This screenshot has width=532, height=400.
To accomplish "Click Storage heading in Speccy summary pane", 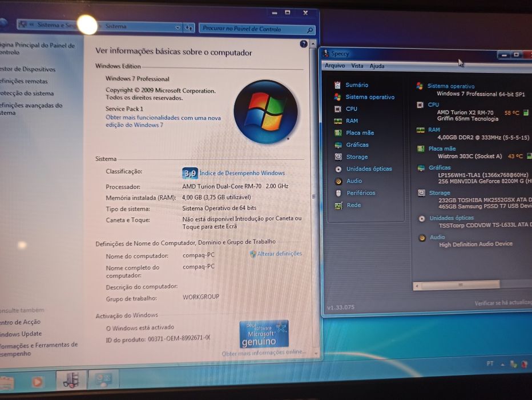I will point(440,193).
